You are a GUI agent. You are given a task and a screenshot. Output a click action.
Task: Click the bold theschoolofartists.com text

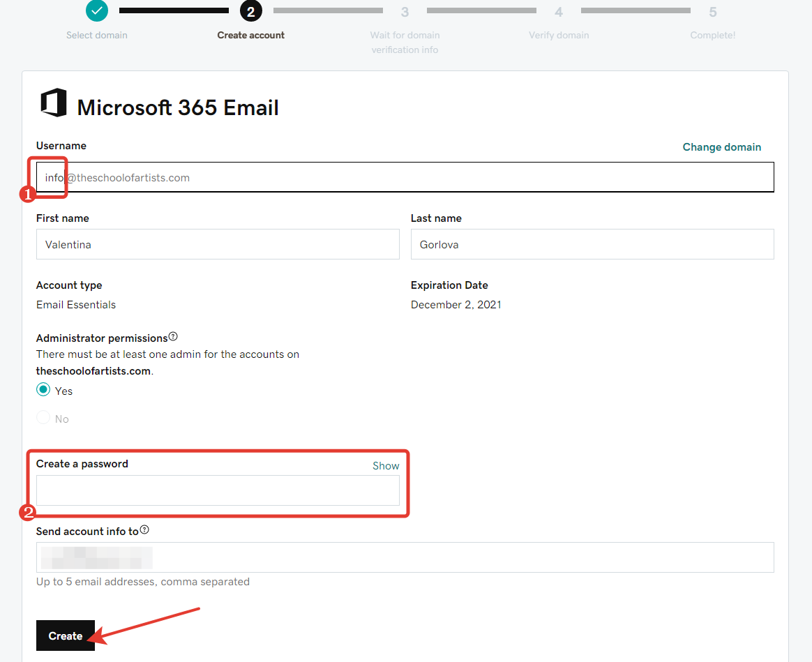tap(93, 371)
